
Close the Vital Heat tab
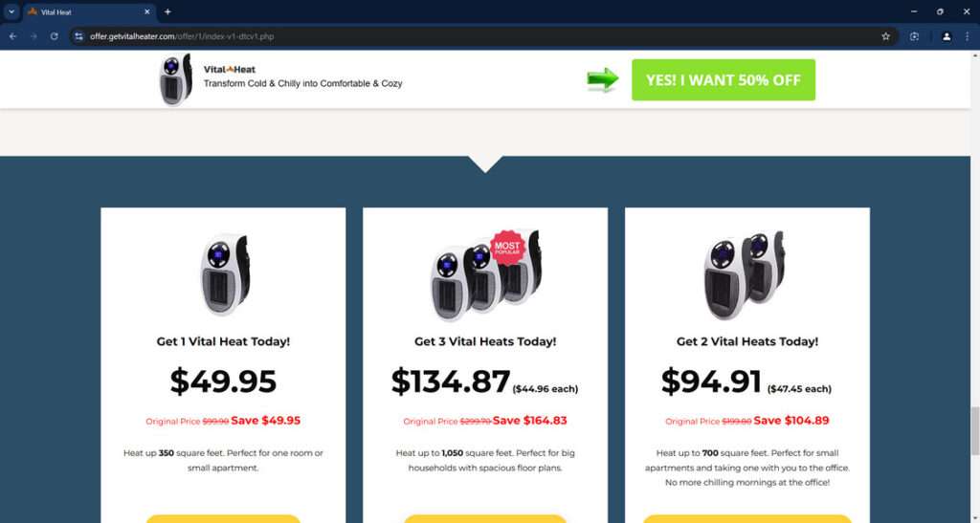146,11
